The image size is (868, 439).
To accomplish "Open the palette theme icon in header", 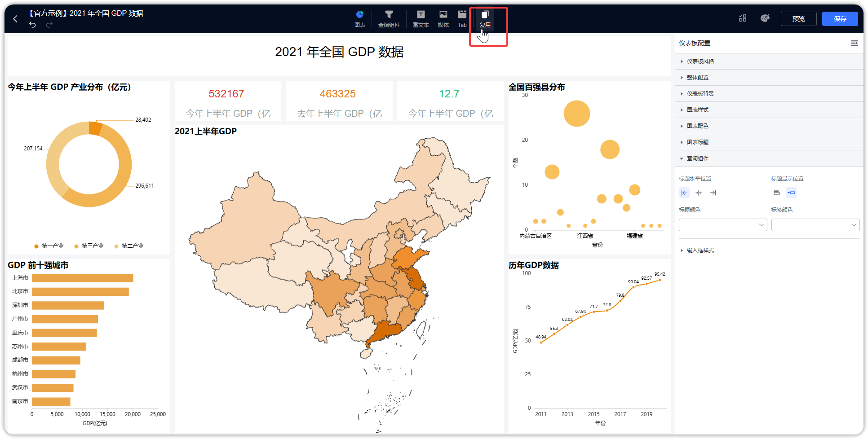I will [765, 18].
